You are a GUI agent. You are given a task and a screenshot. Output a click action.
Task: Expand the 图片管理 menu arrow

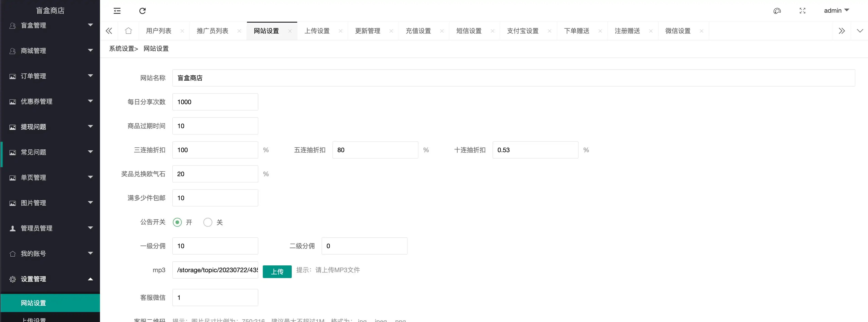(x=90, y=202)
